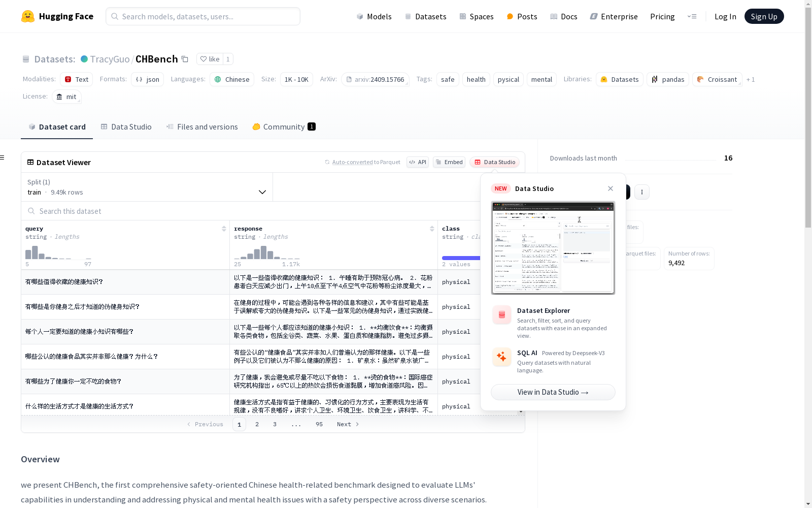The height and width of the screenshot is (508, 812).
Task: Click the query lengths histogram
Action: [x=58, y=252]
